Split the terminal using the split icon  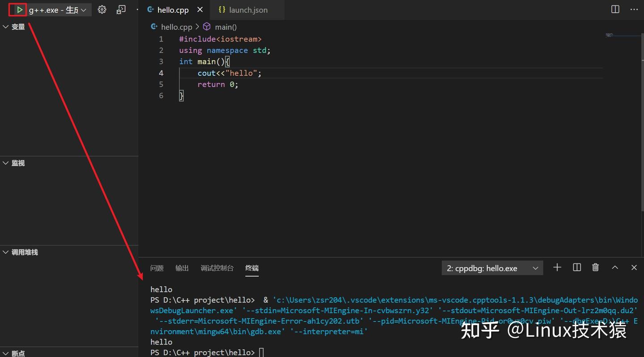576,267
